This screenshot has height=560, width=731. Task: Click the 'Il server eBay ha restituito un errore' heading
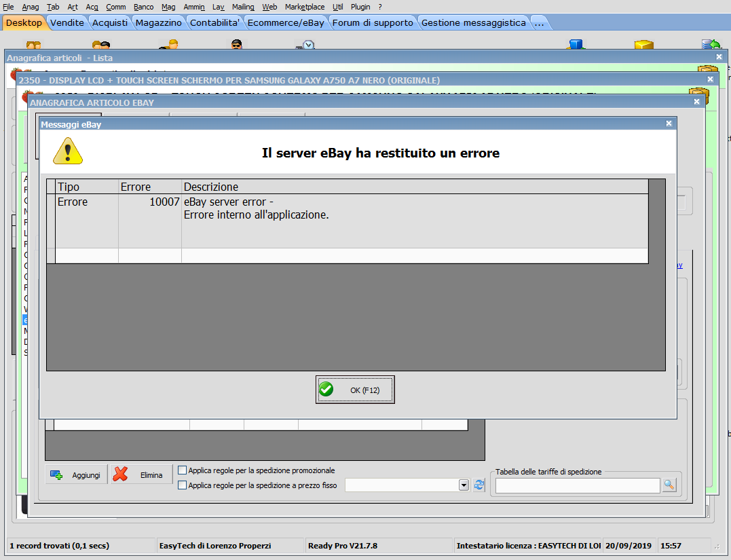click(380, 153)
